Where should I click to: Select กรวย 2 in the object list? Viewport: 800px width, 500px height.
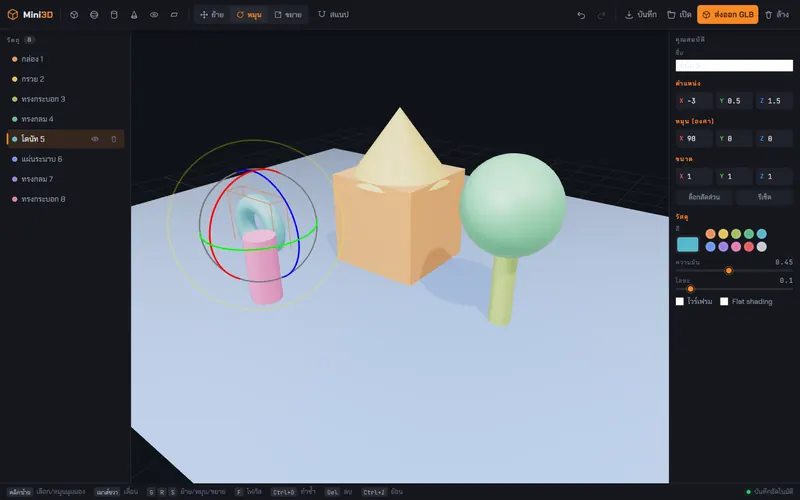(65, 79)
